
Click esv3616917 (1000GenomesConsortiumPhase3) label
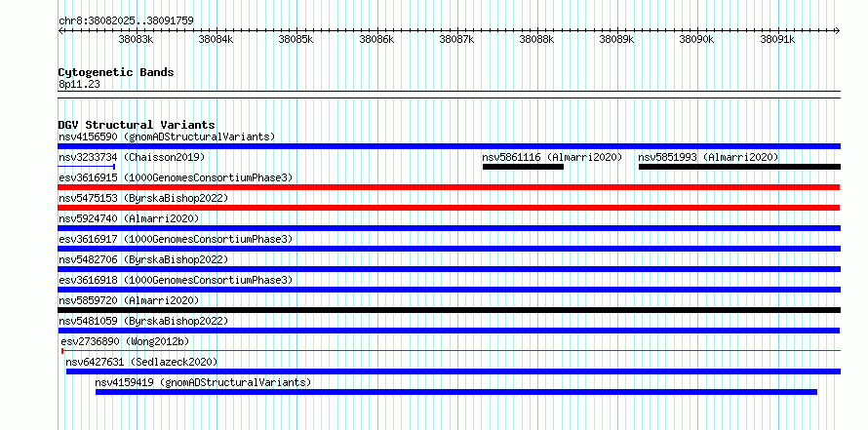176,239
